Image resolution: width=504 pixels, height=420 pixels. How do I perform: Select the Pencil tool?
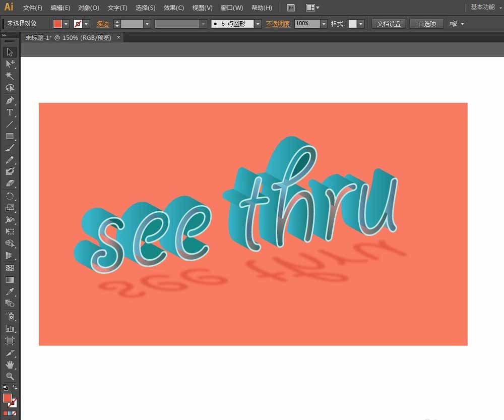pyautogui.click(x=10, y=160)
